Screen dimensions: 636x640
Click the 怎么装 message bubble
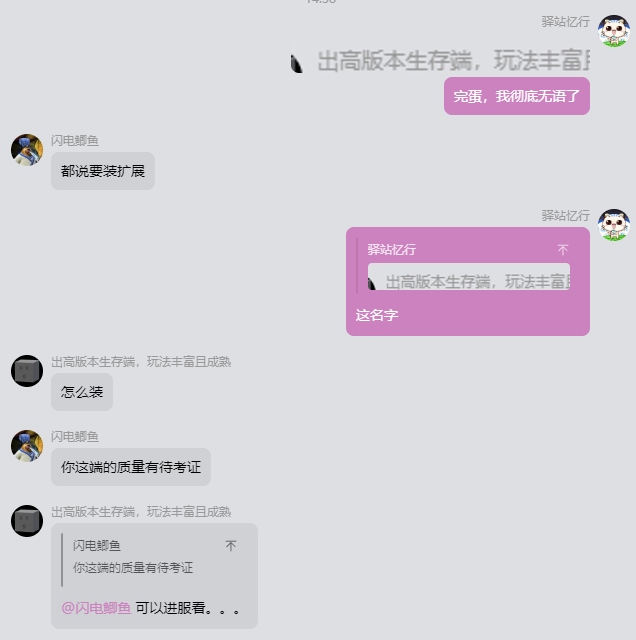pos(82,392)
